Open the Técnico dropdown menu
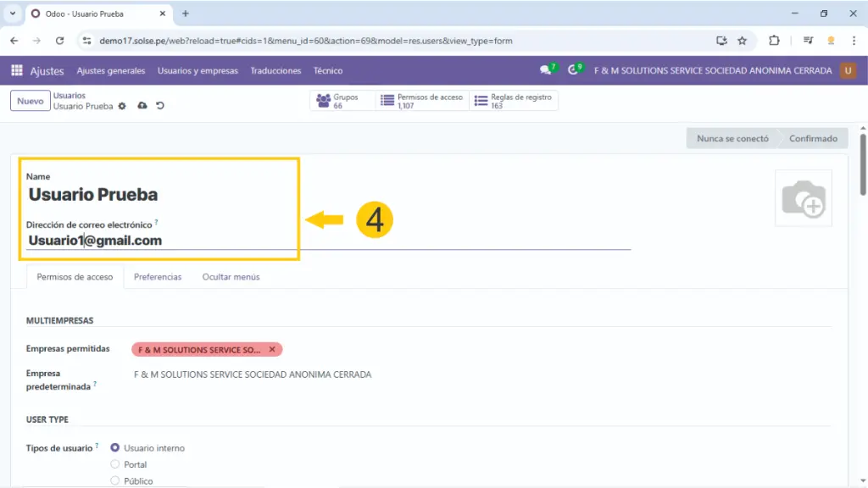This screenshot has width=868, height=488. pyautogui.click(x=327, y=71)
